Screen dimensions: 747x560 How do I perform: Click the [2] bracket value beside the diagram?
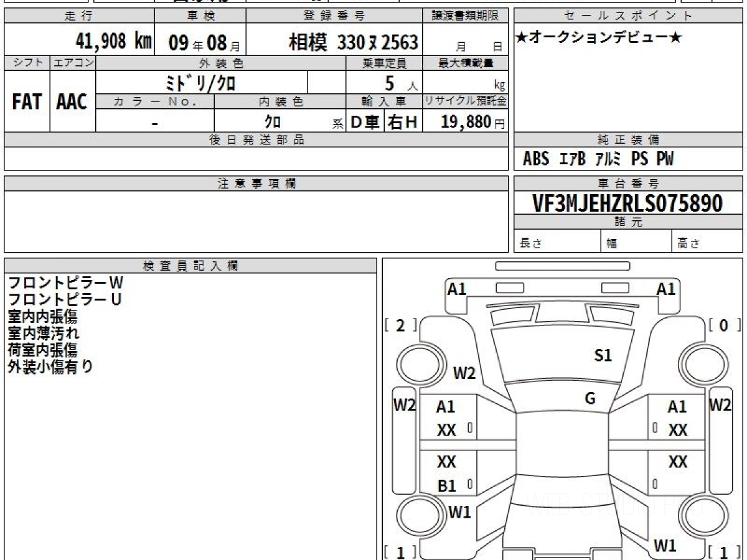tap(400, 325)
